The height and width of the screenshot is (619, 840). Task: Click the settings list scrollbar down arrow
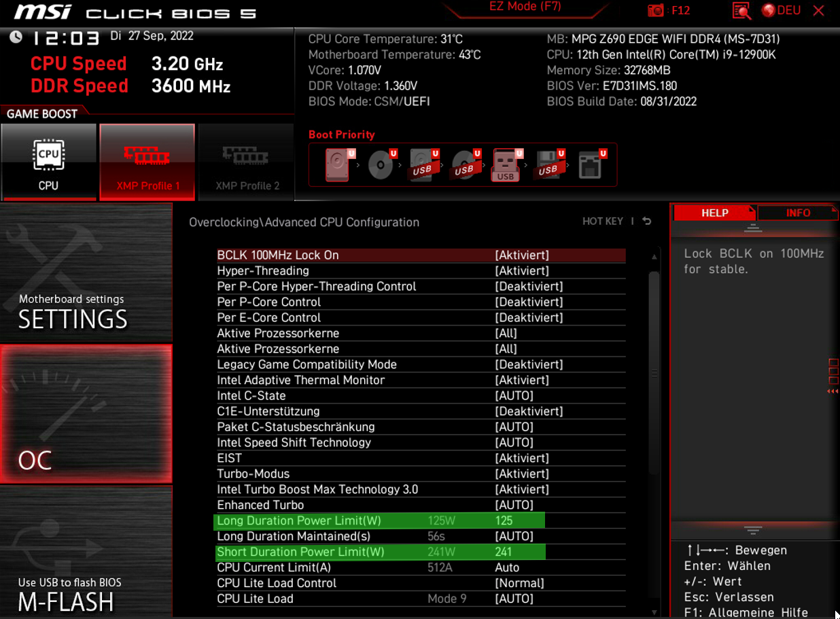coord(654,612)
